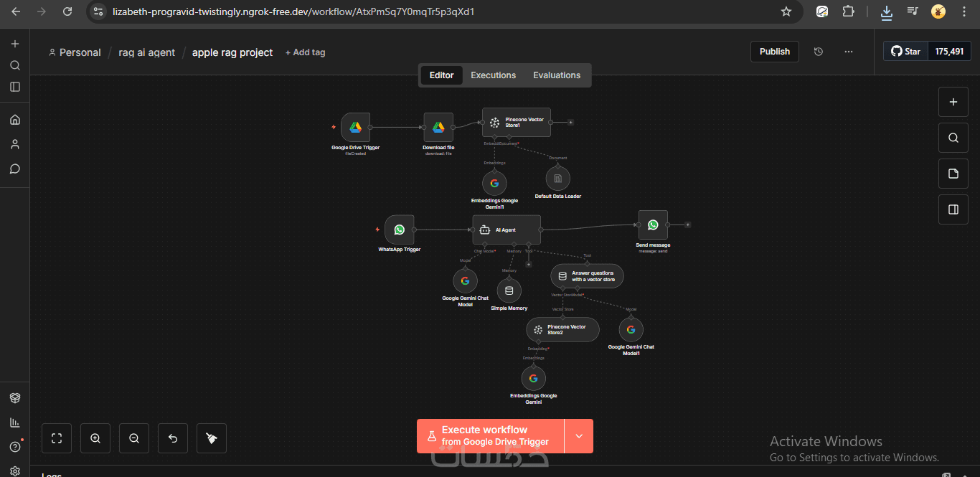
Task: Open the browser media control icon
Action: [x=913, y=11]
